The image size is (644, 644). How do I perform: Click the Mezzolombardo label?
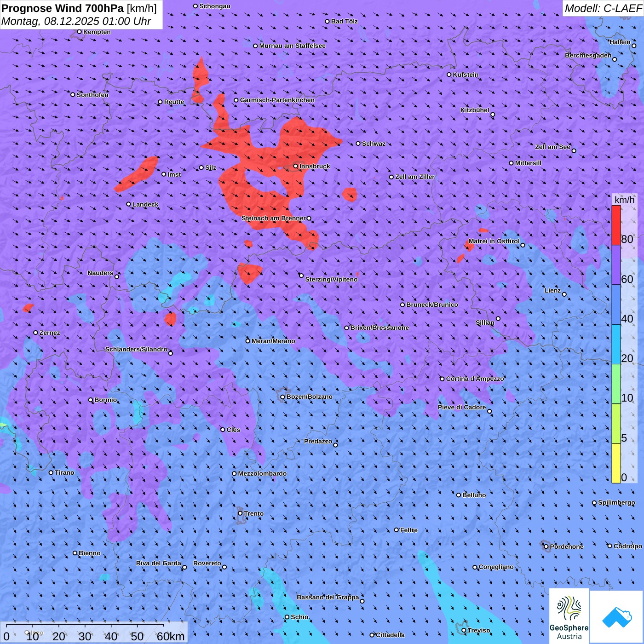[x=262, y=473]
